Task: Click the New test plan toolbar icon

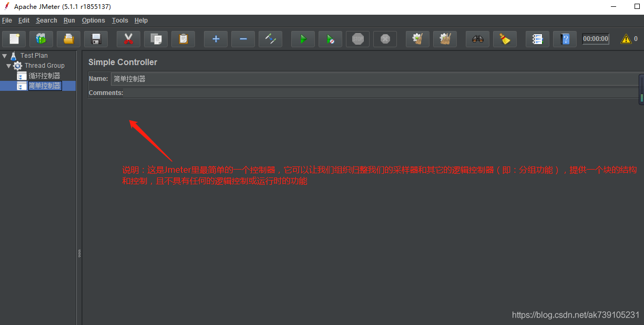Action: [x=14, y=39]
